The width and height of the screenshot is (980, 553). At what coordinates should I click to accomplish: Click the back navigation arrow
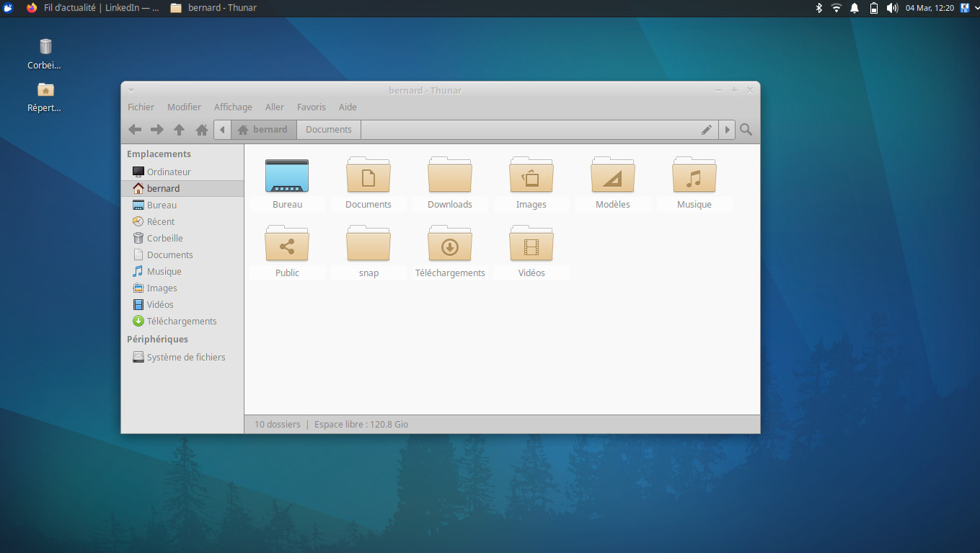[135, 130]
